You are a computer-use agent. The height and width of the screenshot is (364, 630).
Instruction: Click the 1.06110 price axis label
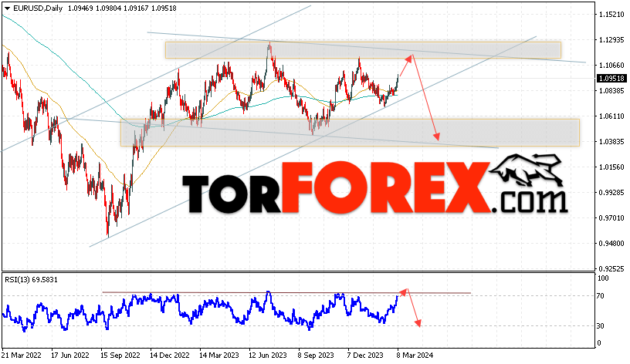(611, 116)
